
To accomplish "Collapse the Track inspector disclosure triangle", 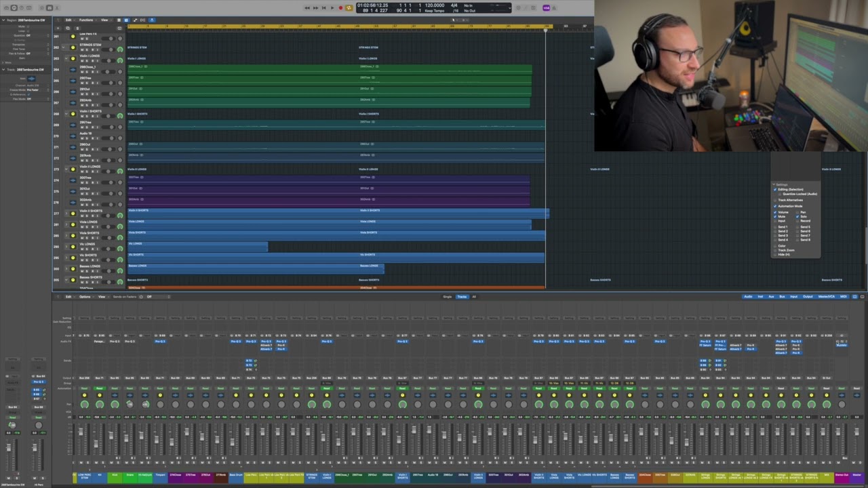I will (x=3, y=69).
